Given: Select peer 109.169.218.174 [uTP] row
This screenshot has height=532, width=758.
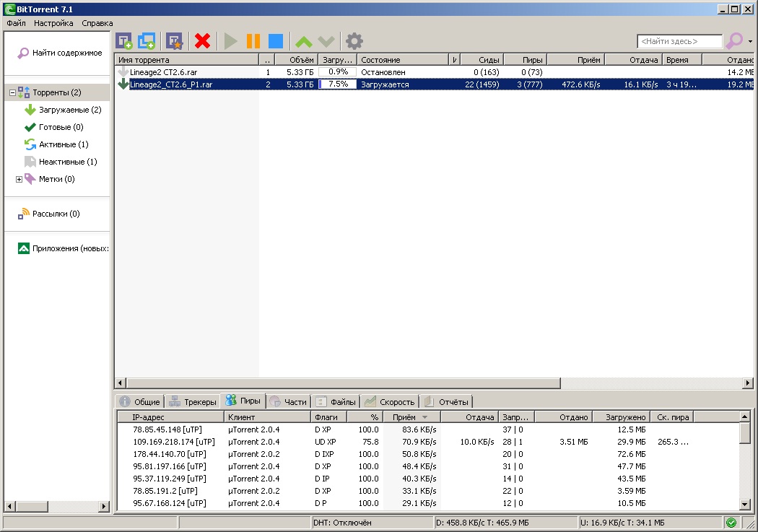Looking at the screenshot, I should click(x=428, y=442).
